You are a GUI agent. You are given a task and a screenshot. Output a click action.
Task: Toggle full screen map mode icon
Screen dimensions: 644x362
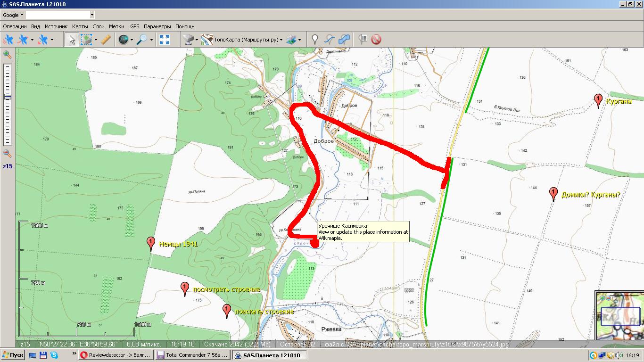164,40
